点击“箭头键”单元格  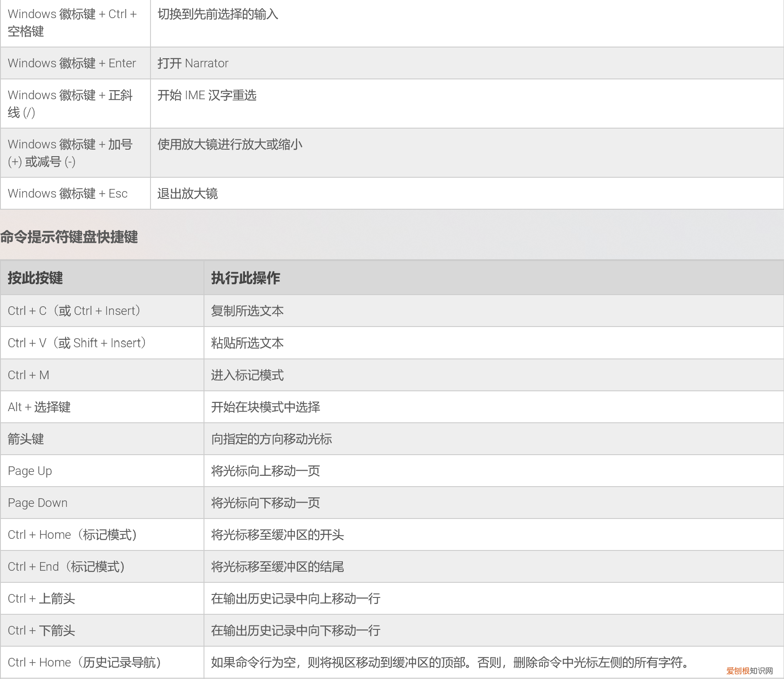(26, 439)
